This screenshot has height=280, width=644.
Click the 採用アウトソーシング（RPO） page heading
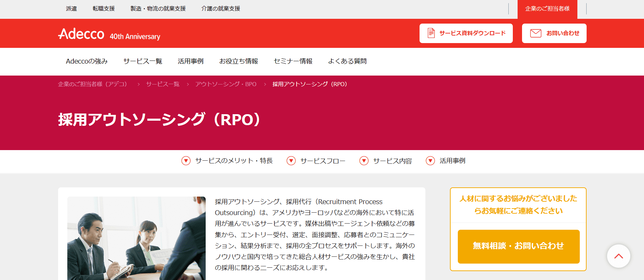[159, 120]
